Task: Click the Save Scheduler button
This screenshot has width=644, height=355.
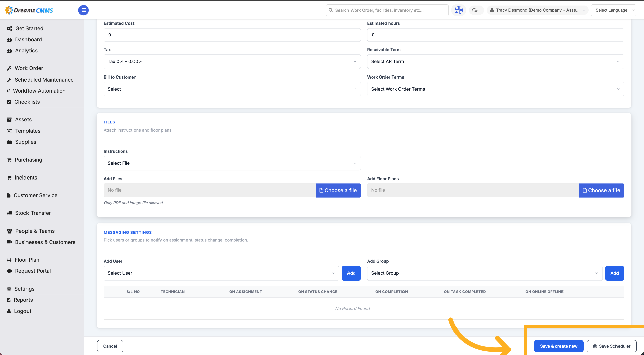Action: point(611,346)
